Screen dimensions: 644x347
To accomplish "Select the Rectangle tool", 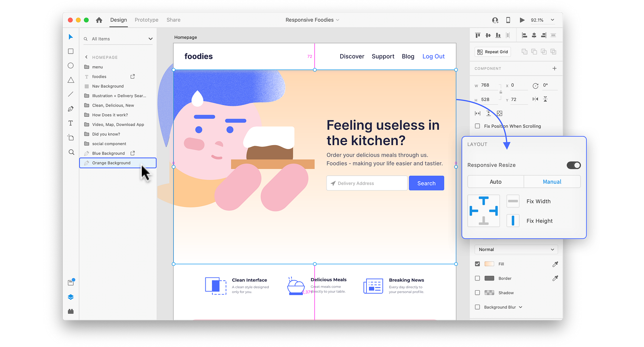I will (70, 51).
